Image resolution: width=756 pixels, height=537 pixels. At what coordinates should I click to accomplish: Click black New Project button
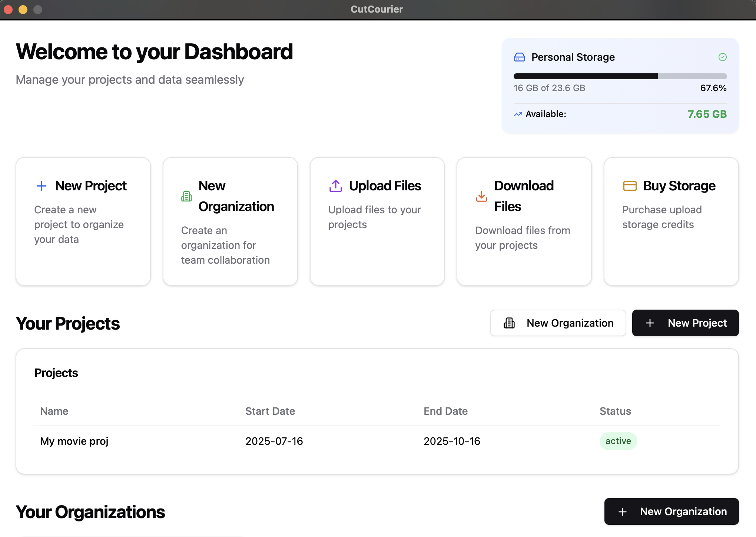pos(685,323)
